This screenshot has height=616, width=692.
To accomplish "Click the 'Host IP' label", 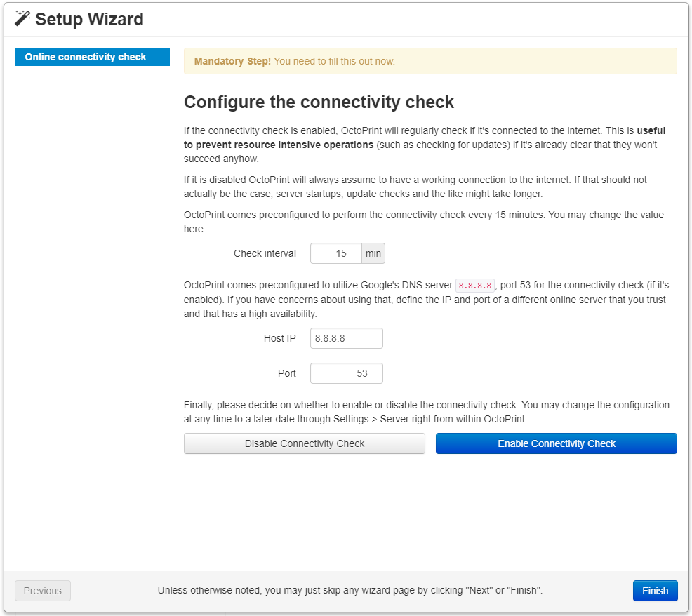I will tap(280, 338).
